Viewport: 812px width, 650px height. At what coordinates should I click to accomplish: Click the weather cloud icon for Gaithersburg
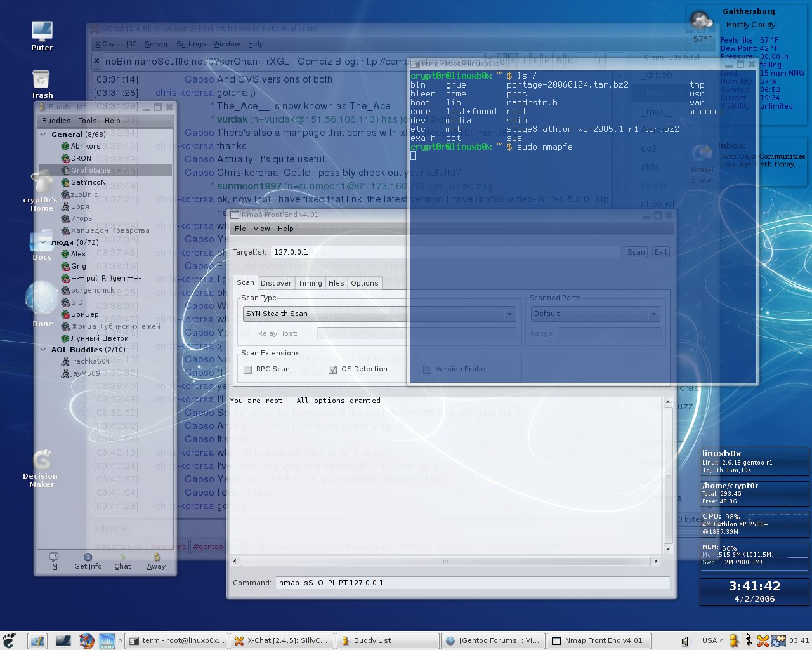coord(701,21)
